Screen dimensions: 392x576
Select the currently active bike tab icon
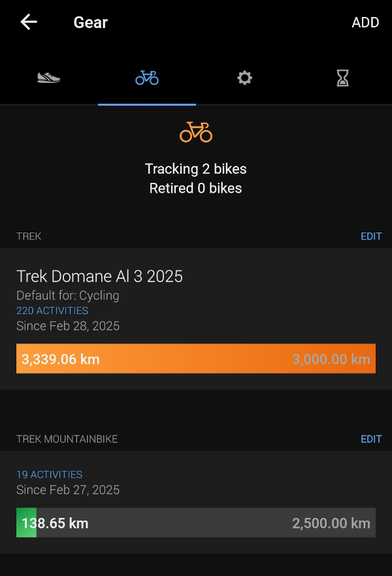pyautogui.click(x=147, y=78)
